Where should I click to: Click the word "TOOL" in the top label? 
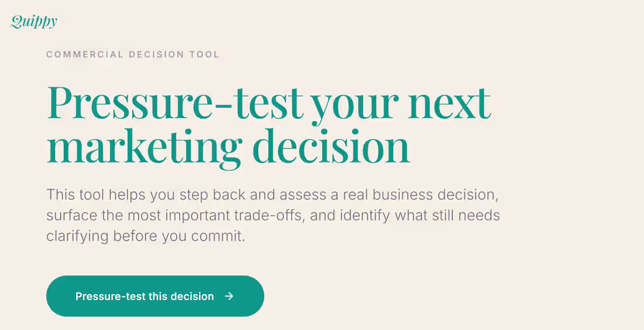click(x=204, y=55)
